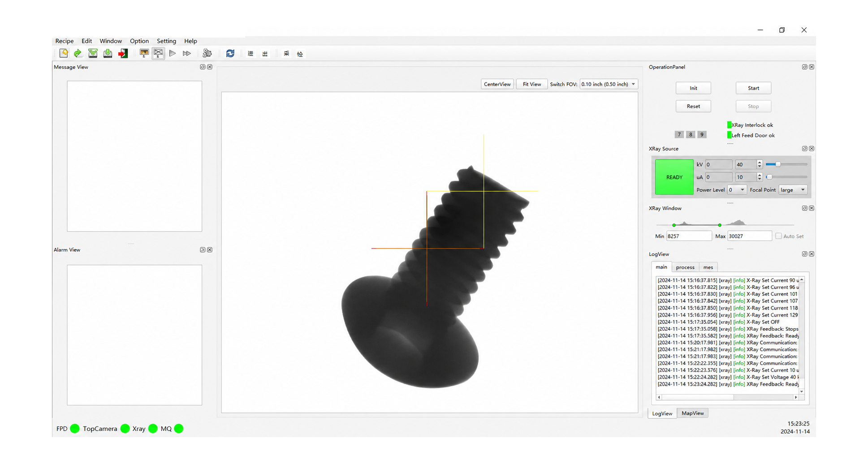The height and width of the screenshot is (464, 868).
Task: Click the gears settings toolbar icon
Action: point(207,53)
